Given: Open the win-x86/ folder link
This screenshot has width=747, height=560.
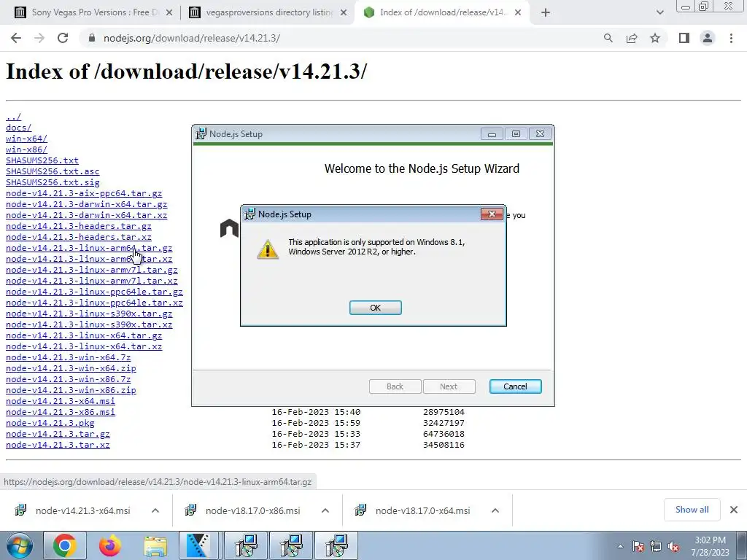Looking at the screenshot, I should coord(26,149).
